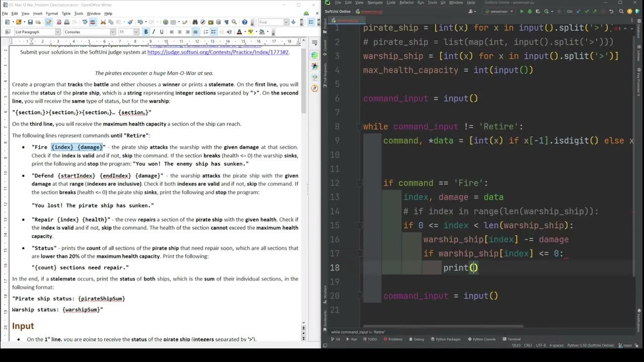Image resolution: width=644 pixels, height=362 pixels.
Task: Open the wewerwer run configuration dropdown
Action: (x=498, y=11)
